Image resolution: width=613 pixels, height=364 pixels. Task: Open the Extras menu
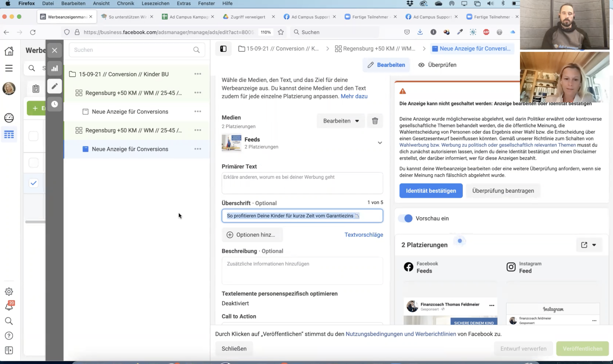pos(184,4)
